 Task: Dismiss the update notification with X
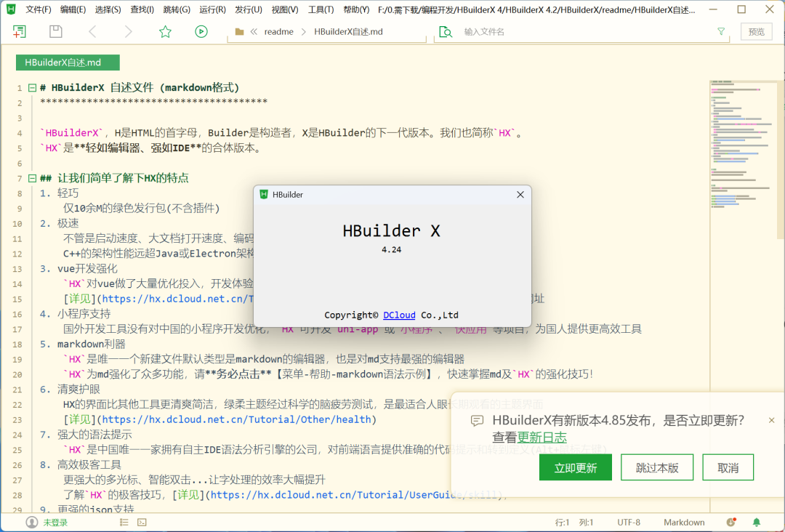point(771,420)
